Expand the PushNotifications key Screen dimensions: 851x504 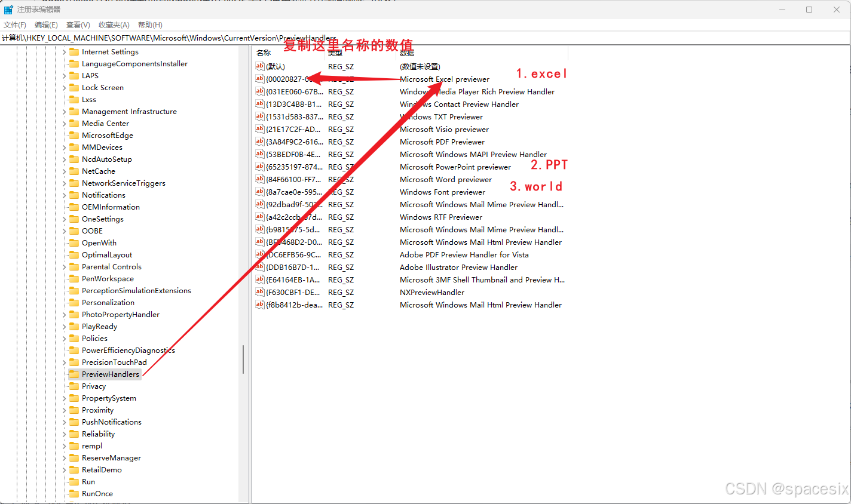pyautogui.click(x=64, y=422)
